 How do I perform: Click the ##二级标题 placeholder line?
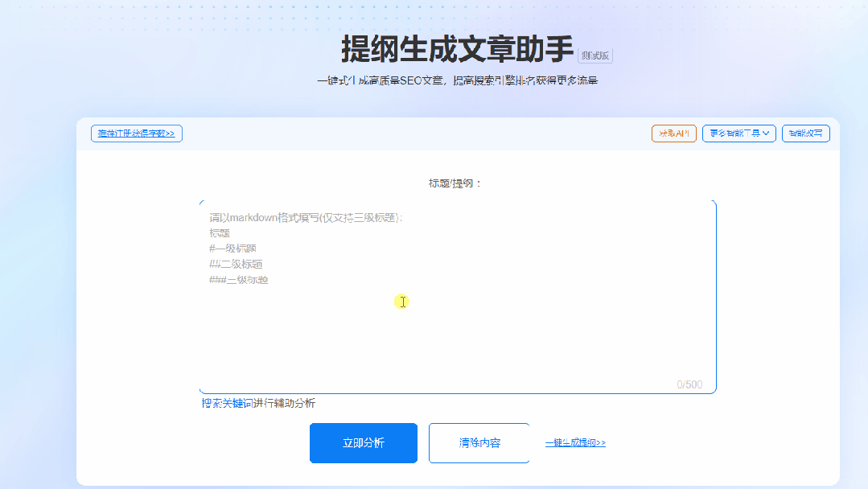pyautogui.click(x=235, y=264)
